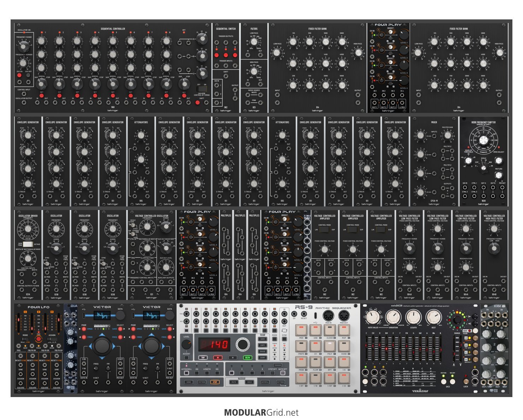Click the Amount of Shift dial on Bode Frequency Shifter
523x420 pixels.
pos(483,140)
